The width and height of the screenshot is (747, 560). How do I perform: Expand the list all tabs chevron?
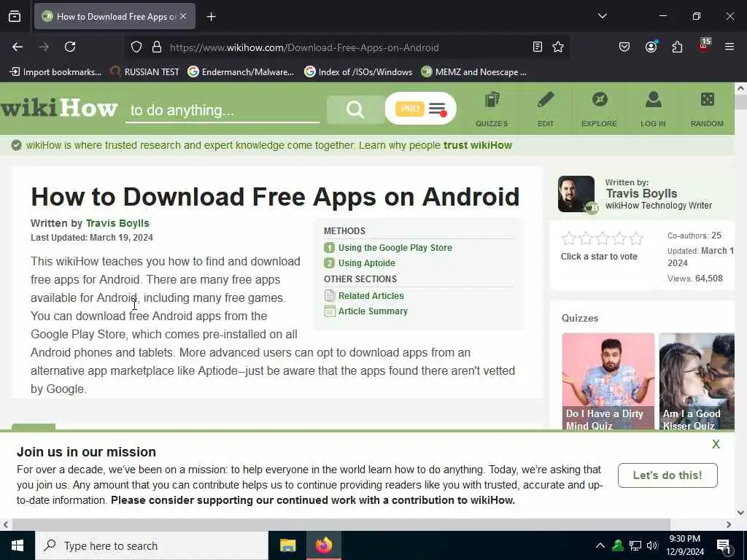pyautogui.click(x=602, y=16)
